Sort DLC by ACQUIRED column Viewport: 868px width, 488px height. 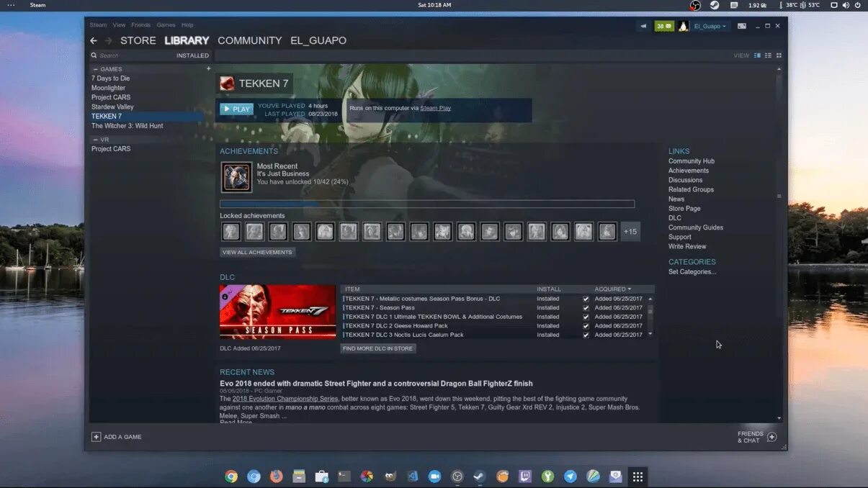pos(612,289)
